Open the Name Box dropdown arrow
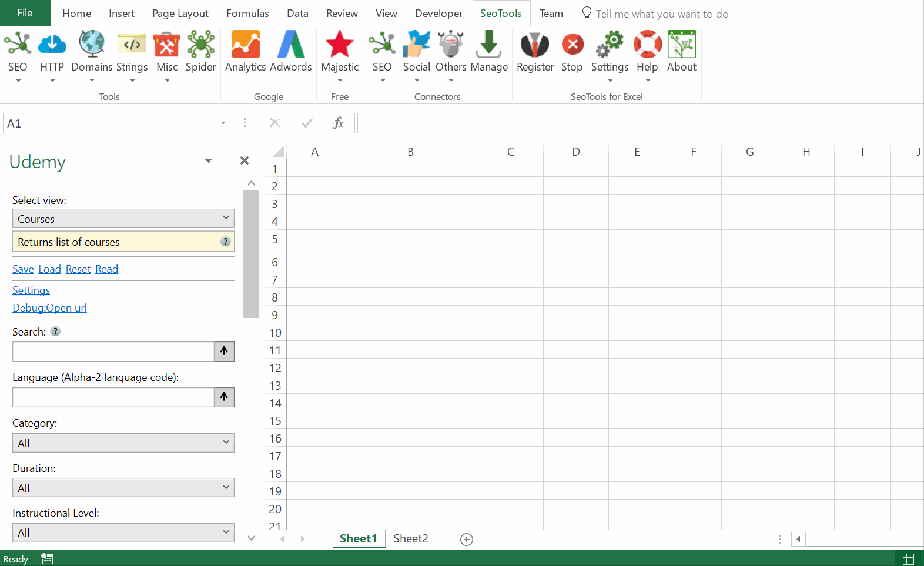This screenshot has height=566, width=924. tap(223, 123)
